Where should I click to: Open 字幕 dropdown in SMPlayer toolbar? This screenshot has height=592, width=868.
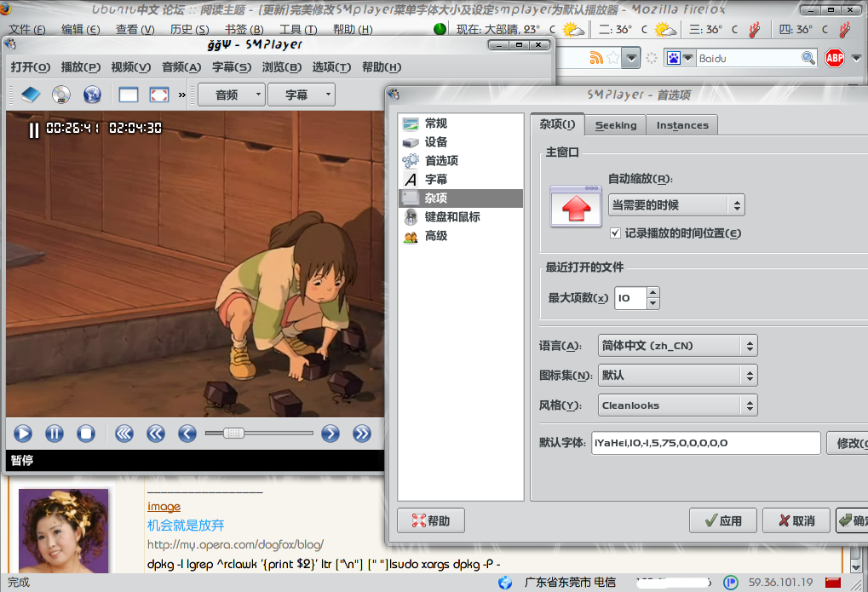(302, 95)
